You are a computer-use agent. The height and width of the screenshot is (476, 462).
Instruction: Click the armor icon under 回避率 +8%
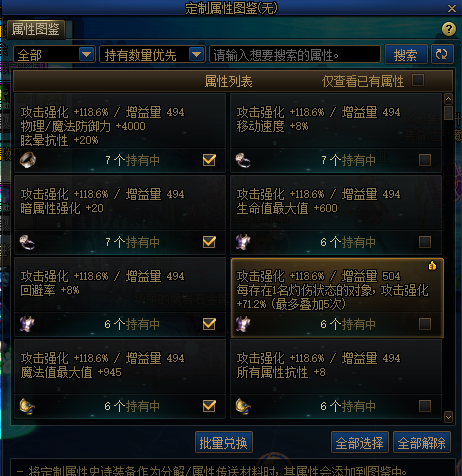point(27,324)
